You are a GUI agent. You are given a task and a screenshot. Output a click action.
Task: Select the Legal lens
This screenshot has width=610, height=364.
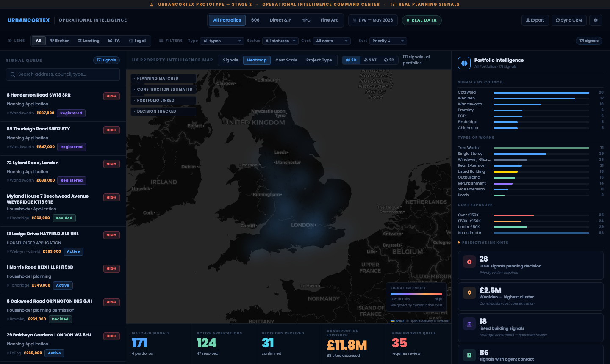pos(137,41)
